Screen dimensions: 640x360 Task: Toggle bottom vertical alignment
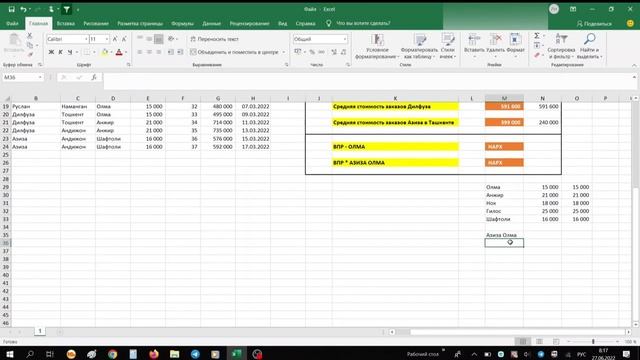(159, 39)
